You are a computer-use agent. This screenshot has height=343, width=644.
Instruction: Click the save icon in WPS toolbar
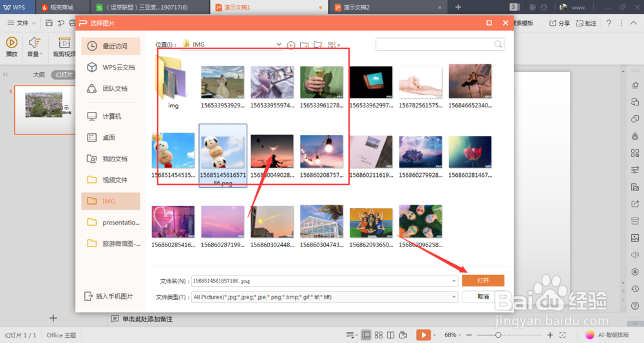49,23
